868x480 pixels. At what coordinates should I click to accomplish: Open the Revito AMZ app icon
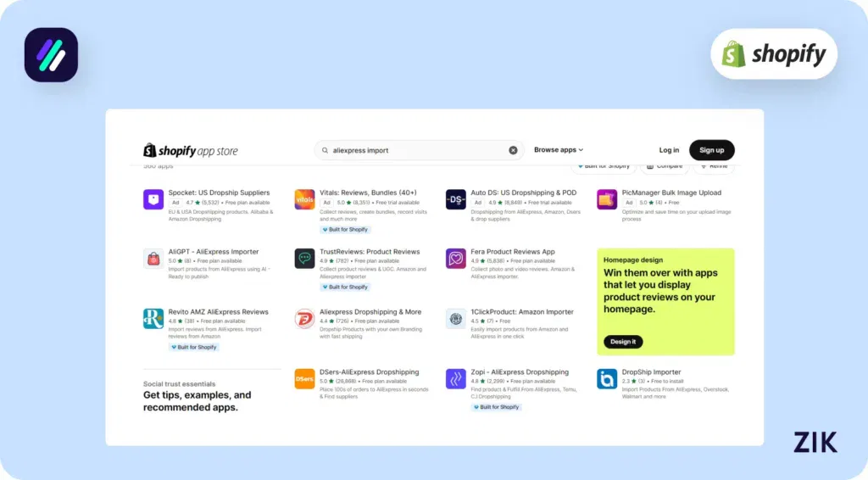pos(153,319)
